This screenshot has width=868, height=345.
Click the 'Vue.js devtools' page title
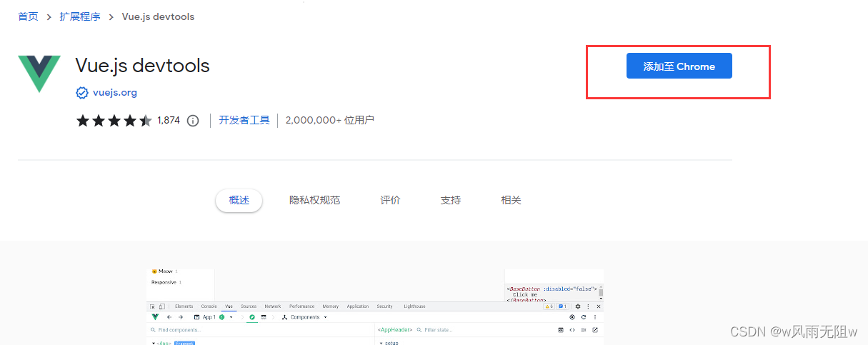[x=142, y=66]
